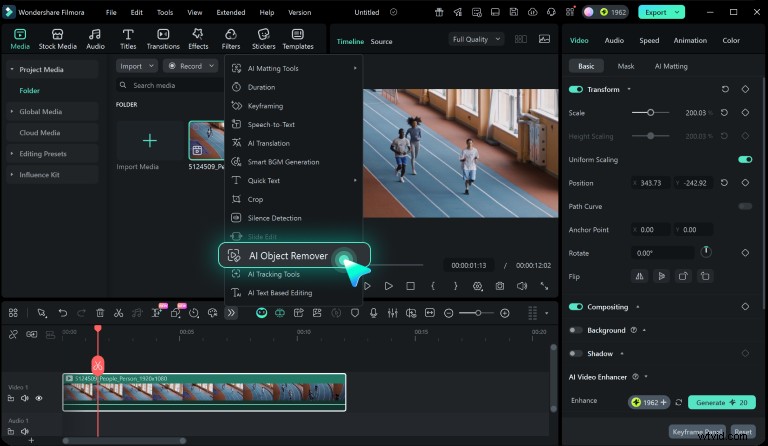
Task: Click the timeline zoom-in plus icon
Action: tap(504, 313)
